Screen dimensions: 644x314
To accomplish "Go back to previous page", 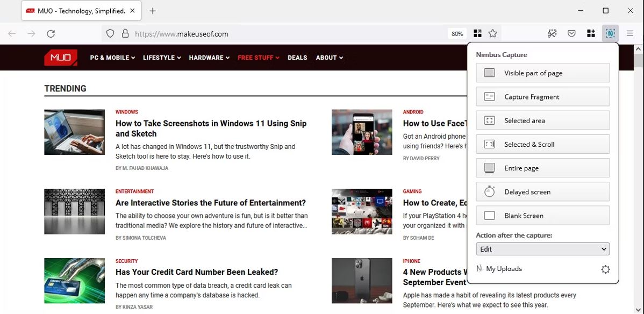I will pos(12,34).
